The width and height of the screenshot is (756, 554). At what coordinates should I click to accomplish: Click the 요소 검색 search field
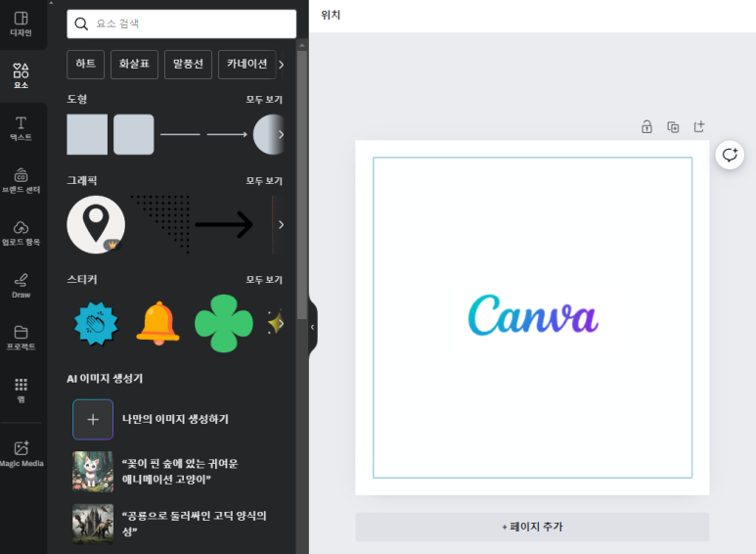[181, 23]
